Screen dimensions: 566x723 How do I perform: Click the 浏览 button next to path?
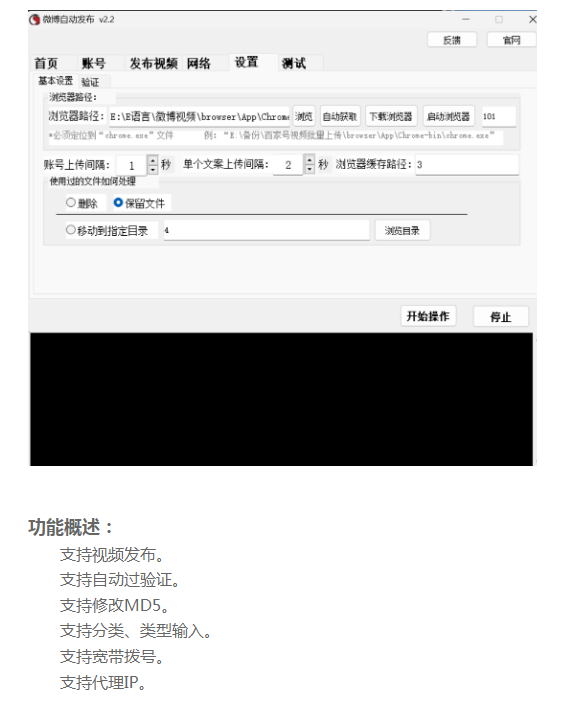[x=304, y=117]
